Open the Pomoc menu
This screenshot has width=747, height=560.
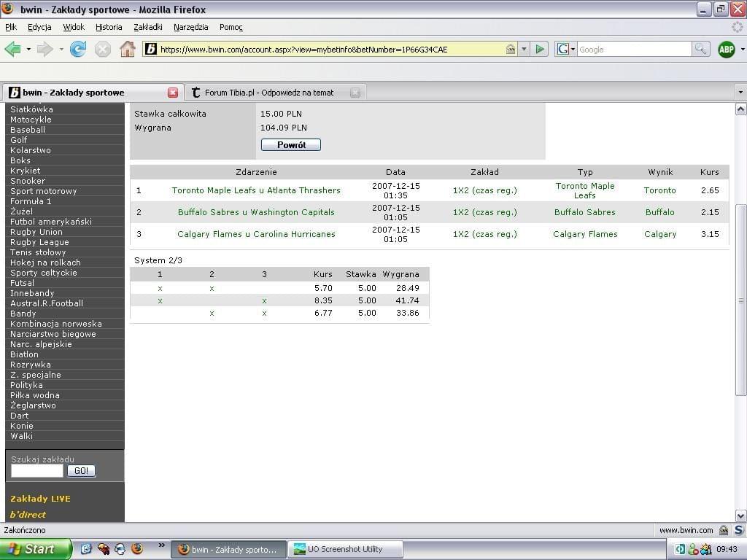[x=231, y=27]
